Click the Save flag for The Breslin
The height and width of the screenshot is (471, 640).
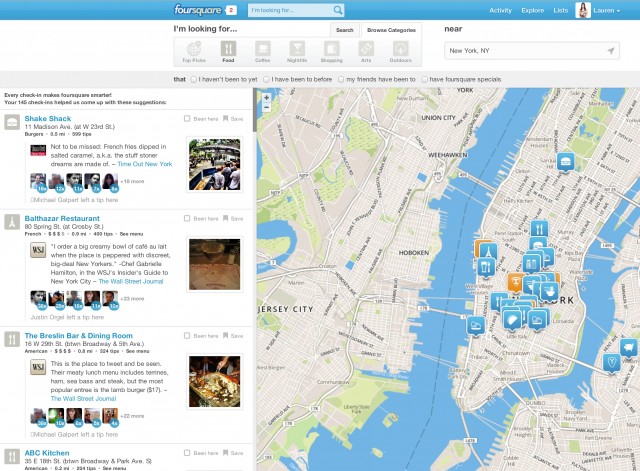pos(233,336)
